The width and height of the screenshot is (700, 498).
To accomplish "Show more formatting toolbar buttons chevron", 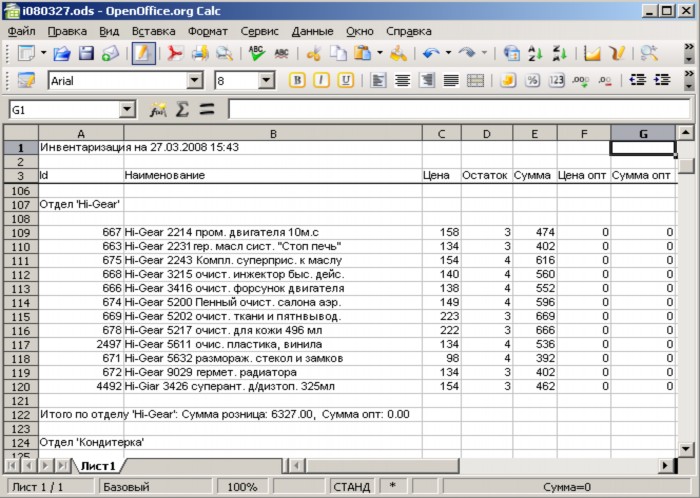I will coord(689,74).
